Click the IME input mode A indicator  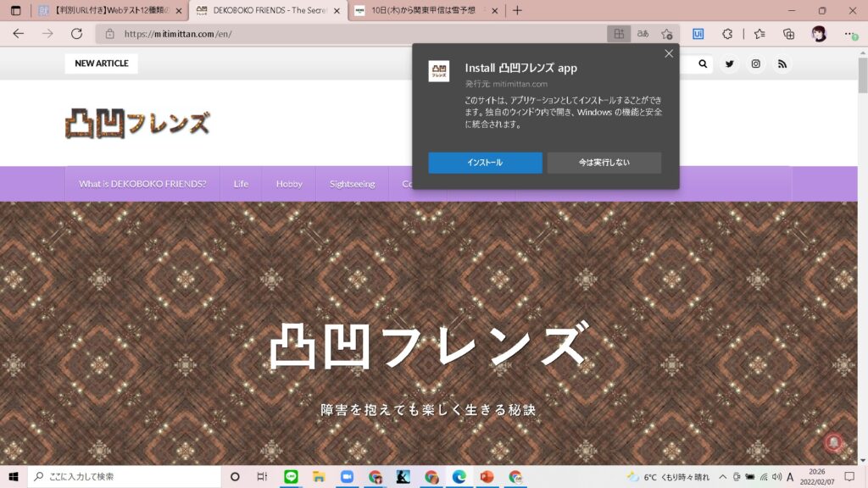pyautogui.click(x=790, y=477)
